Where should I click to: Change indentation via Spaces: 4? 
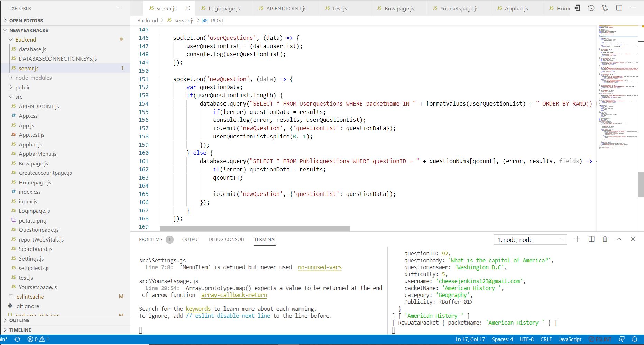(x=502, y=339)
